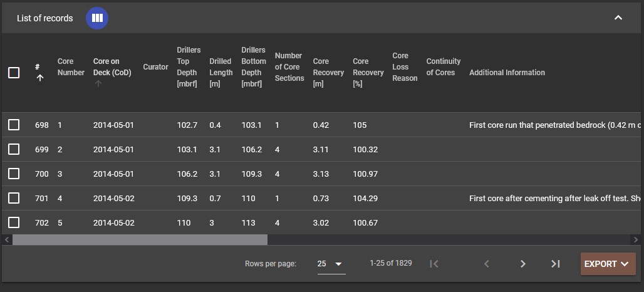Toggle the select-all checkbox in header
The image size is (644, 292).
[x=14, y=73]
